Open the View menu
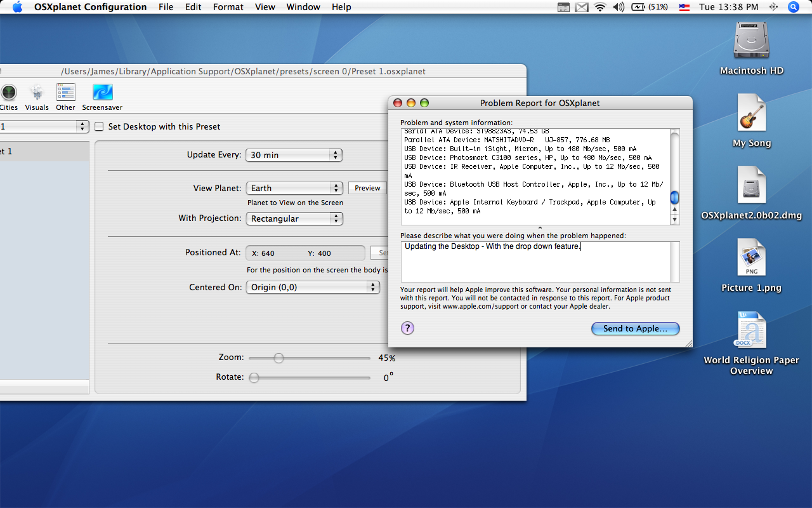 click(x=265, y=7)
